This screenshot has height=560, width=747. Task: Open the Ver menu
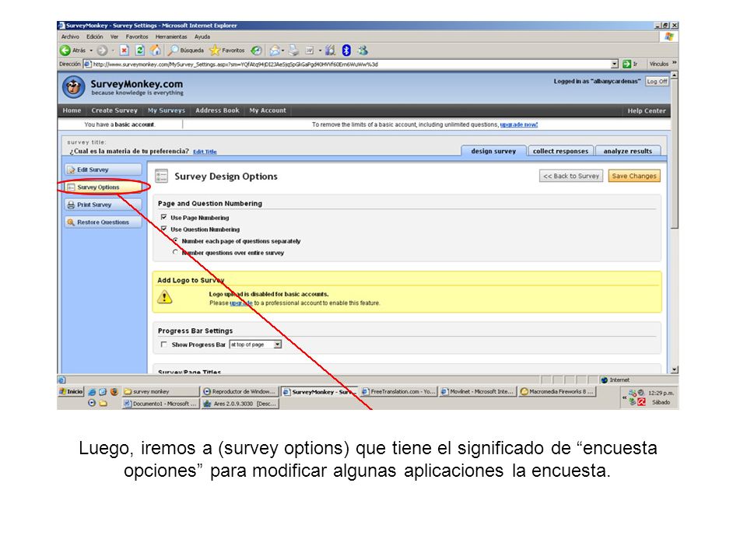(x=114, y=37)
